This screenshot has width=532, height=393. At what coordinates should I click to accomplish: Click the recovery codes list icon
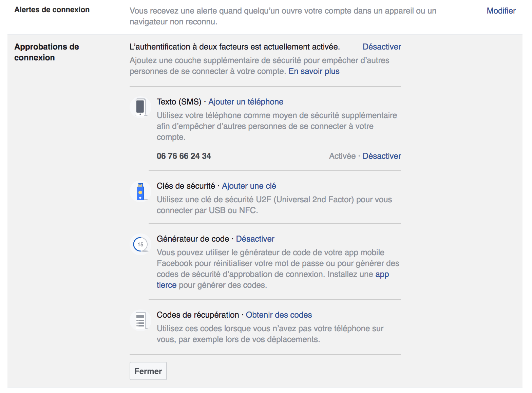coord(140,320)
